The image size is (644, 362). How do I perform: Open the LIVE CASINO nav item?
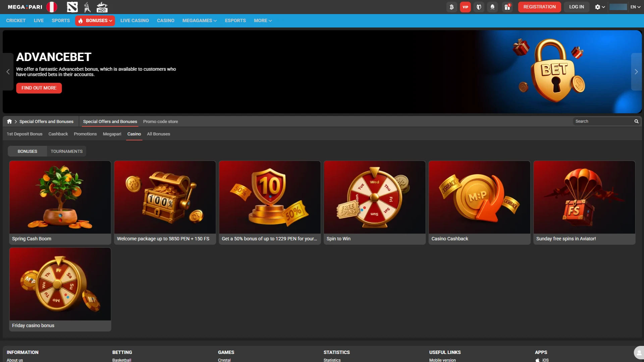coord(135,21)
